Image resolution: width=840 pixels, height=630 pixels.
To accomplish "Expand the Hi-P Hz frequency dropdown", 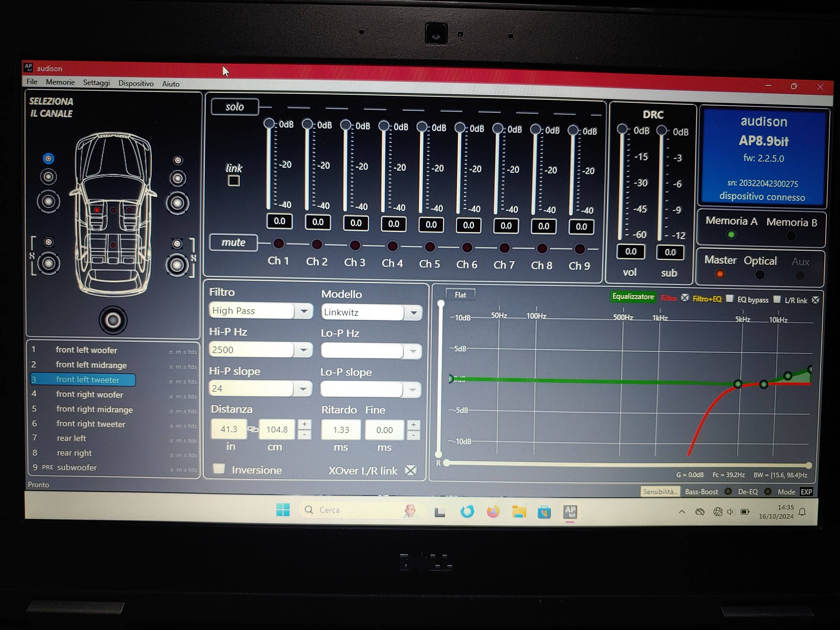I will click(303, 350).
